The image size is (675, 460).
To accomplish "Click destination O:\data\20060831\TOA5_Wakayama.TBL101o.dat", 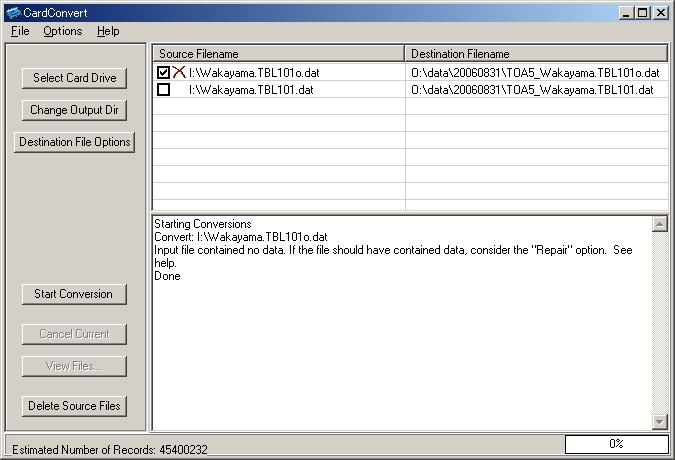I will [x=535, y=73].
